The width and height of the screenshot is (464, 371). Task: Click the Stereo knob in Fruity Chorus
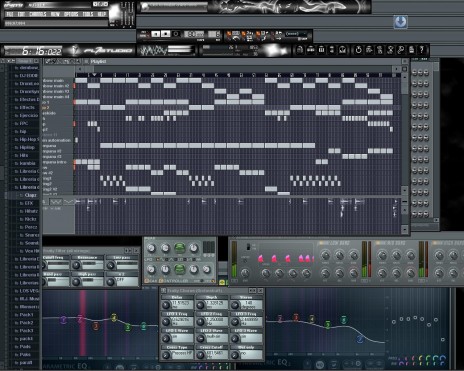point(235,305)
